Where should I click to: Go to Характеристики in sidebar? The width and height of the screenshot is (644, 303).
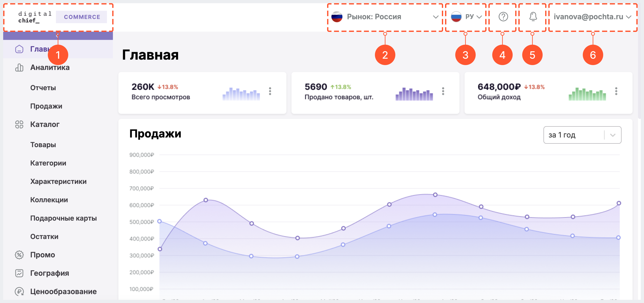58,181
